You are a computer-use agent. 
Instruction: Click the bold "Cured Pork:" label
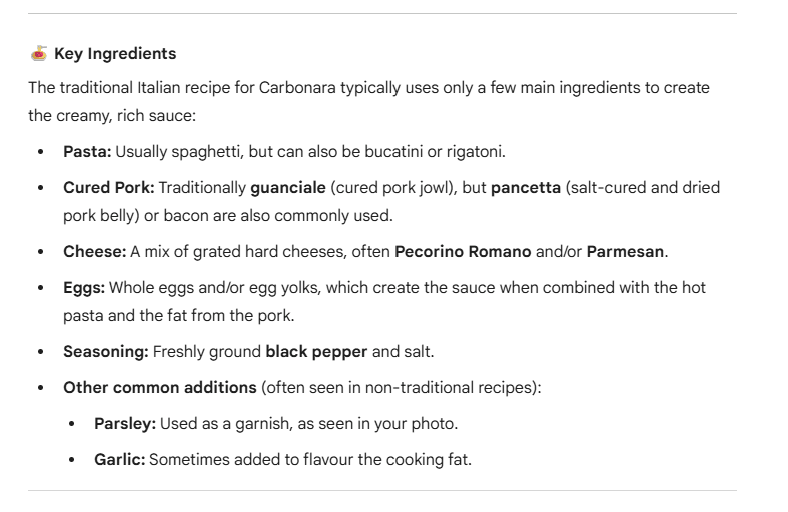(107, 188)
